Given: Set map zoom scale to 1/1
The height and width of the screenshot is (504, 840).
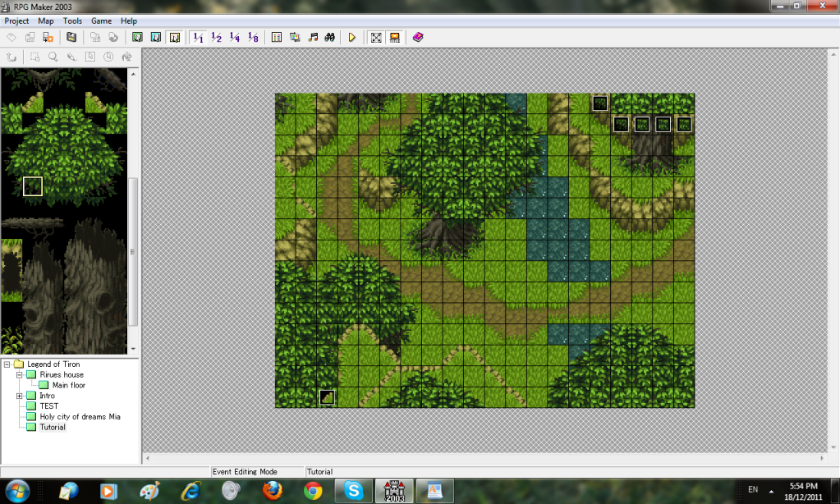Looking at the screenshot, I should pyautogui.click(x=198, y=37).
